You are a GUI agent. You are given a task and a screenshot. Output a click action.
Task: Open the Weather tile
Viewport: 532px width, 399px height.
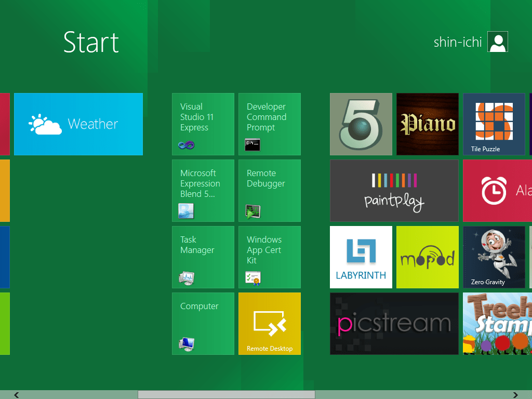tap(78, 124)
